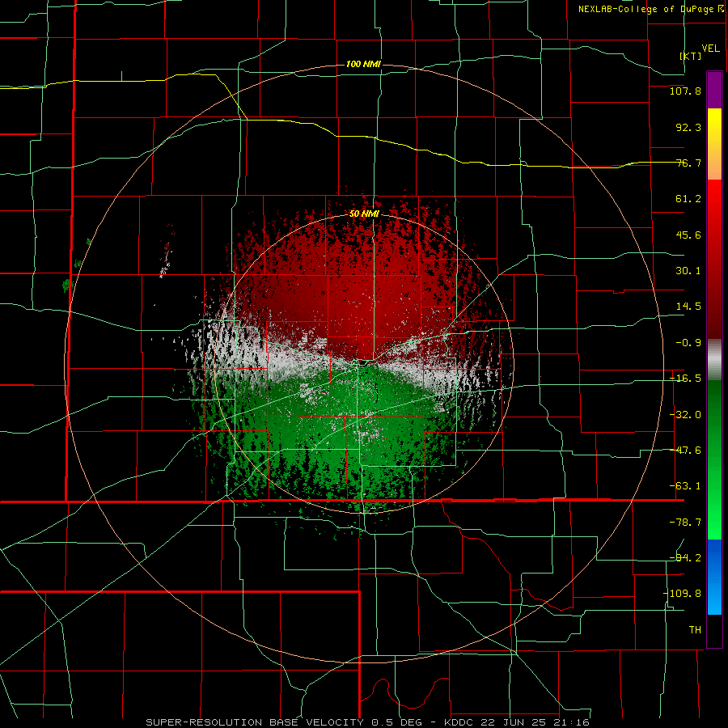728x728 pixels.
Task: Select the -16.5 scale value
Action: (685, 379)
